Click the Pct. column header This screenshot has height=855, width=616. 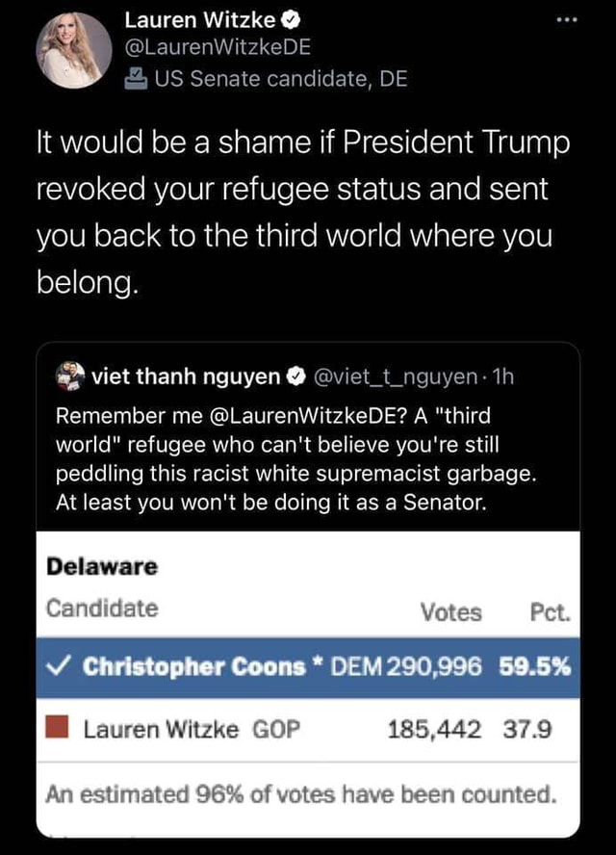point(551,611)
